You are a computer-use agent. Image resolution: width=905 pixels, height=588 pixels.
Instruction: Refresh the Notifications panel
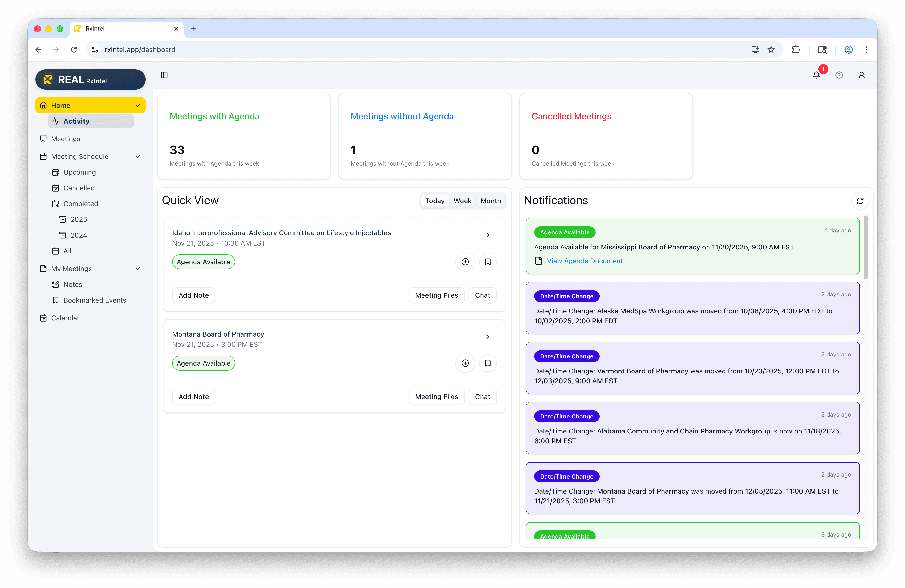pos(860,201)
